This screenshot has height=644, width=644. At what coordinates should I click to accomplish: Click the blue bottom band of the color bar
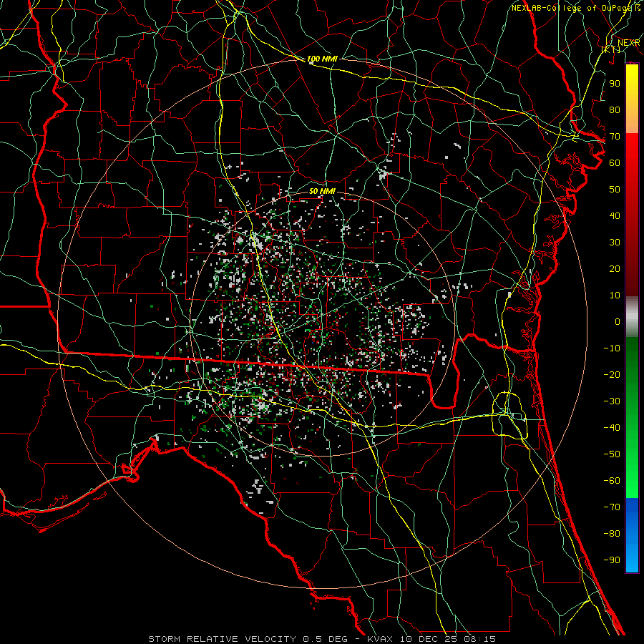(x=632, y=535)
